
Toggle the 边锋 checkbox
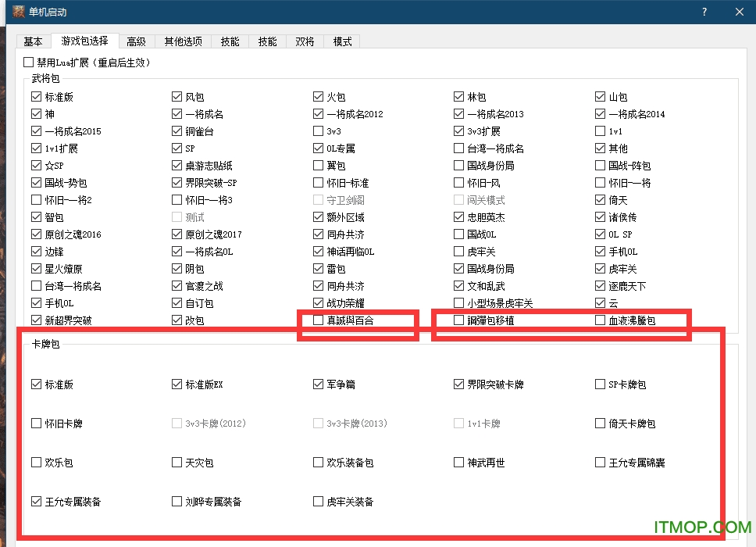pyautogui.click(x=36, y=252)
